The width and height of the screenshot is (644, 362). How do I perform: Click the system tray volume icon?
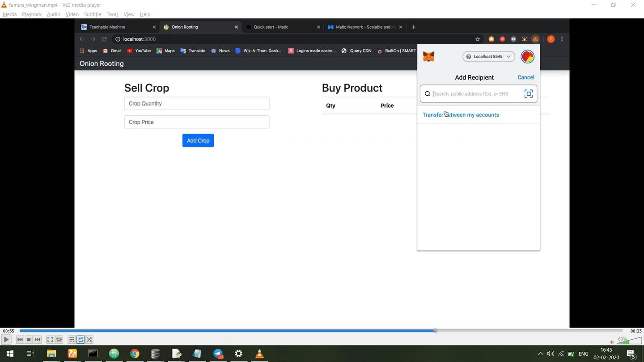point(551,354)
